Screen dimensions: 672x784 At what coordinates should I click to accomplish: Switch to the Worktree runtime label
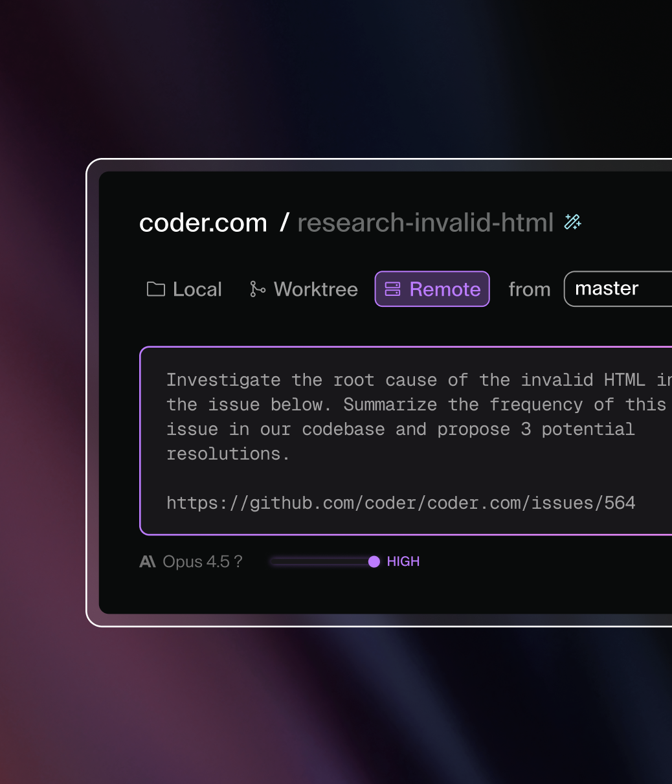[x=316, y=289]
